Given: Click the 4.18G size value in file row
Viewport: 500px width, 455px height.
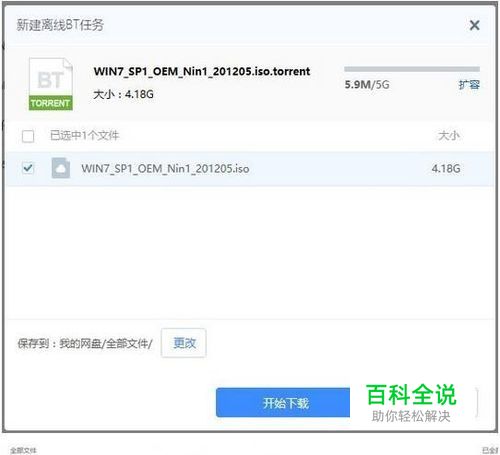Looking at the screenshot, I should tap(446, 168).
